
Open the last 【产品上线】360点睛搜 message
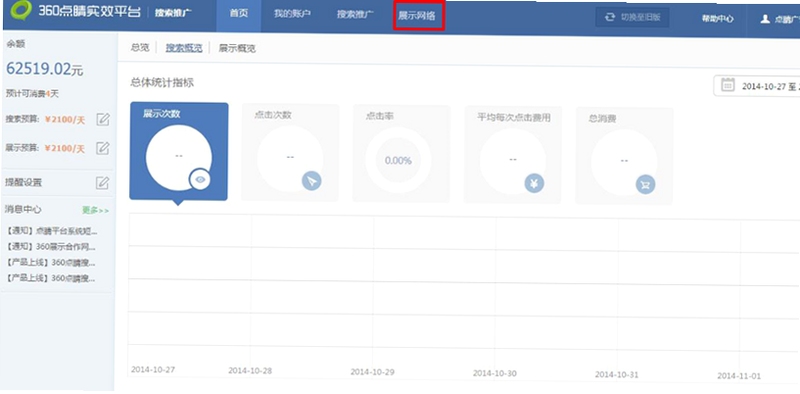[51, 279]
